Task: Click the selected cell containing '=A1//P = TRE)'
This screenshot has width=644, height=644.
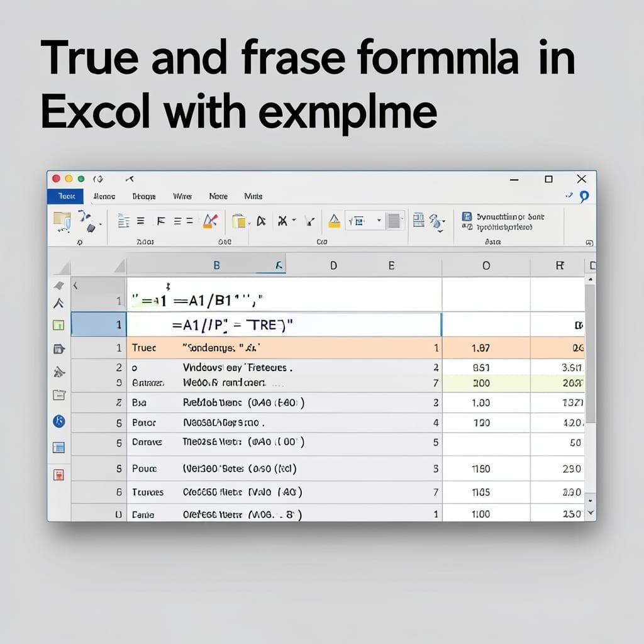Action: pos(284,325)
